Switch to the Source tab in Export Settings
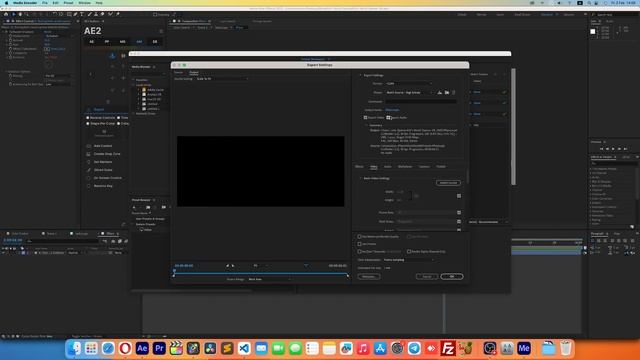This screenshot has width=640, height=360. 178,73
